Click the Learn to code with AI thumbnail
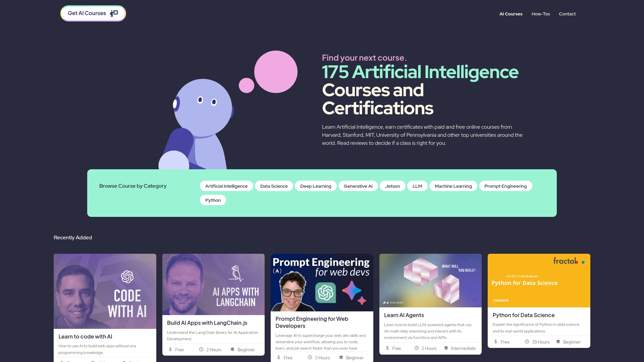The image size is (644, 362). tap(104, 291)
